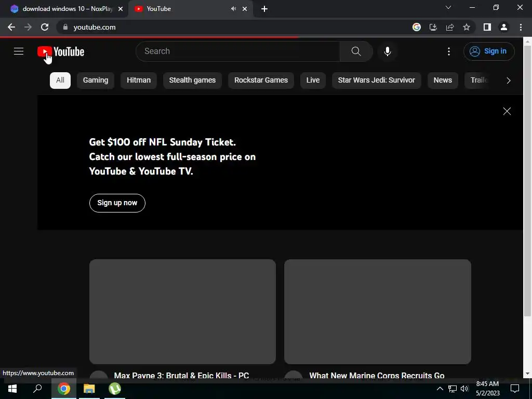Click scrollbar down arrow
The width and height of the screenshot is (532, 399).
tap(527, 374)
